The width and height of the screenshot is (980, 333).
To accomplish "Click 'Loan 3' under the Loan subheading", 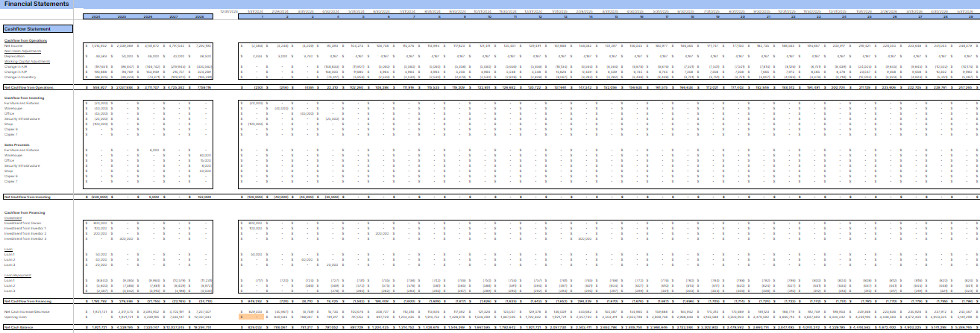I will (x=9, y=264).
